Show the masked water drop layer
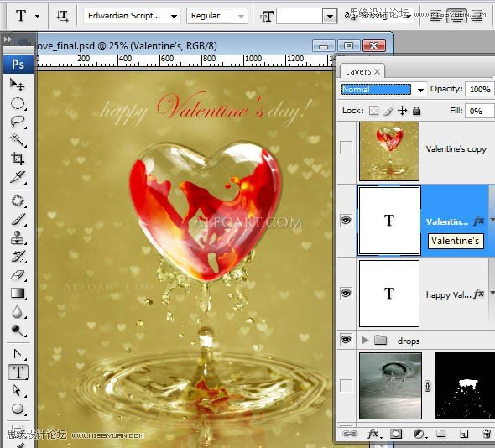 click(346, 385)
